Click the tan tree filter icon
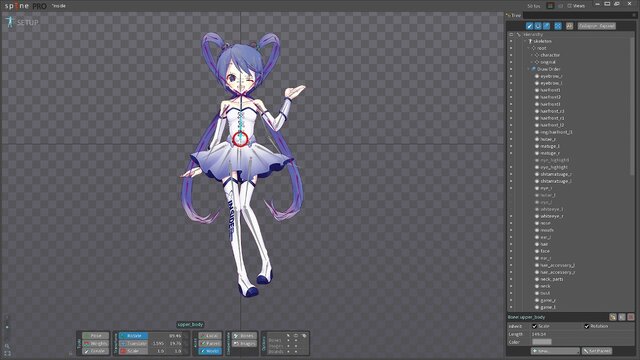Screen dimensions: 640x360 (569, 26)
